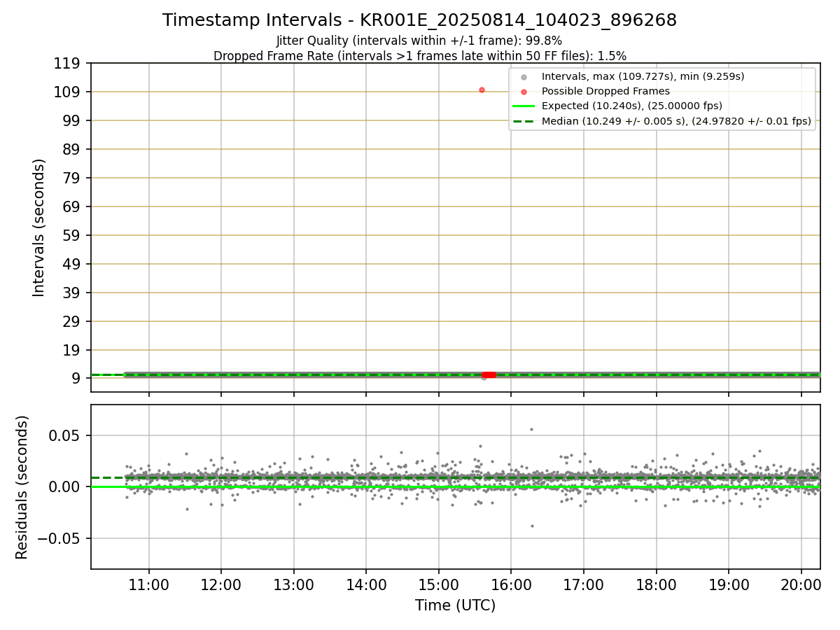Click the highest residual outlier point above 0.05

point(531,429)
